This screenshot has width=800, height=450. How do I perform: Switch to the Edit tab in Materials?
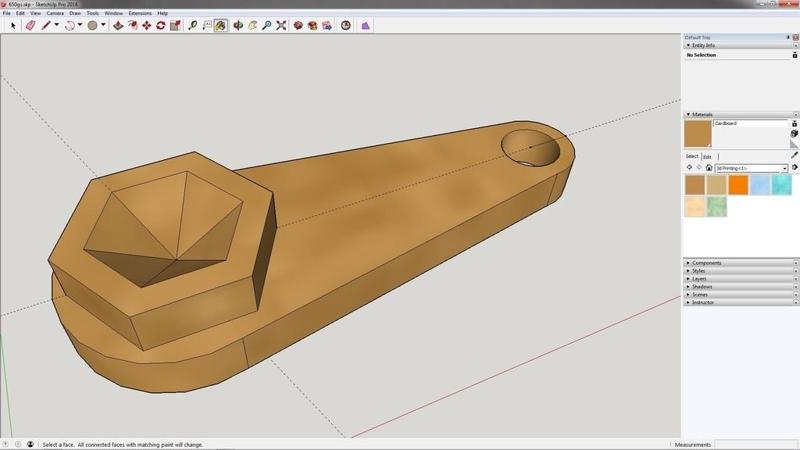point(706,156)
